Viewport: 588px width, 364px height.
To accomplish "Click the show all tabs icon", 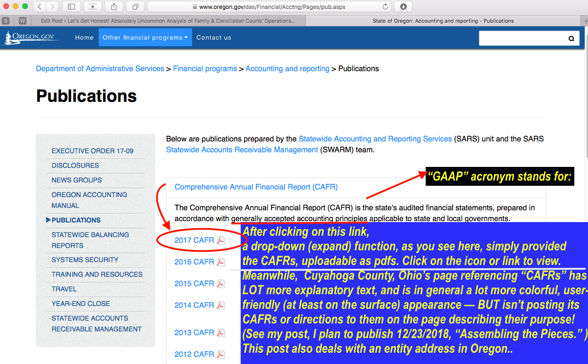I will [x=135, y=7].
